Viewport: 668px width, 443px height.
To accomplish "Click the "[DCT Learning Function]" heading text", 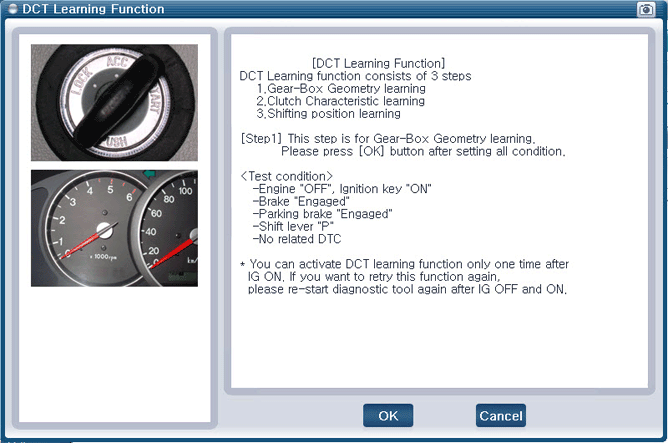I will click(x=378, y=63).
